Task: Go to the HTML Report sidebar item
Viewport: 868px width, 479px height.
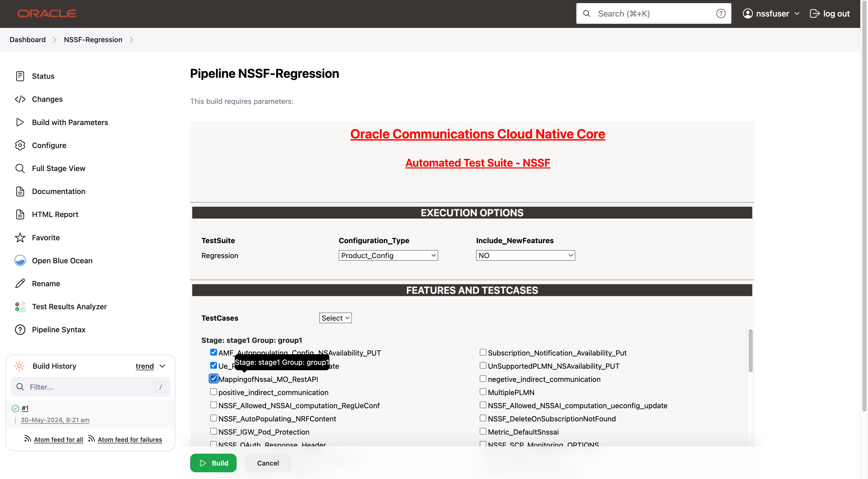Action: (55, 214)
